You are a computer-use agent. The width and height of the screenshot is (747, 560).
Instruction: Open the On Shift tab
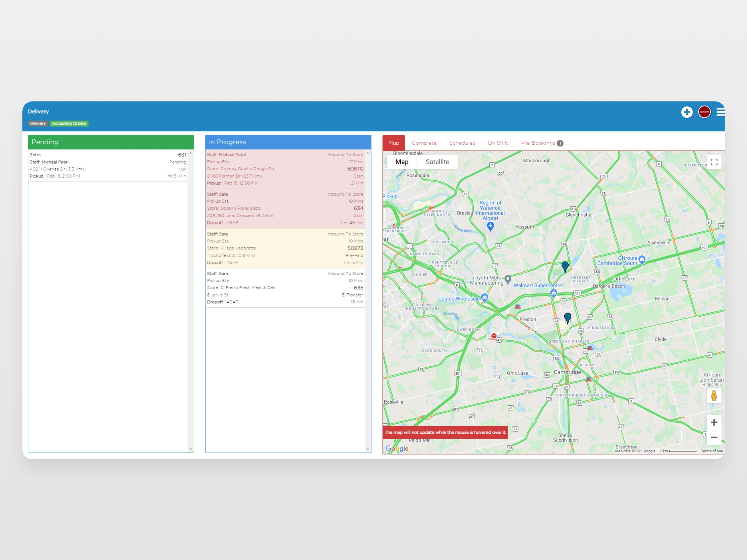point(497,143)
